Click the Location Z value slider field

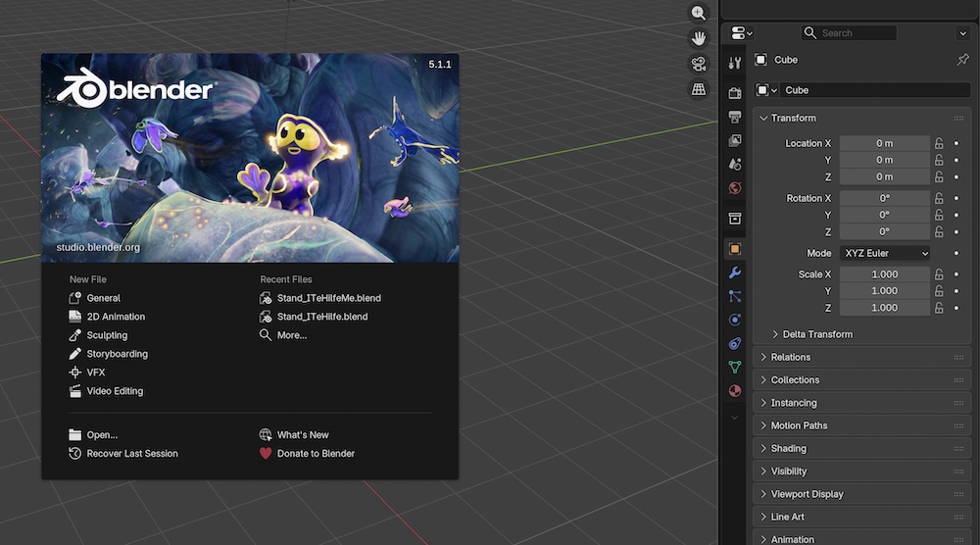click(x=885, y=176)
